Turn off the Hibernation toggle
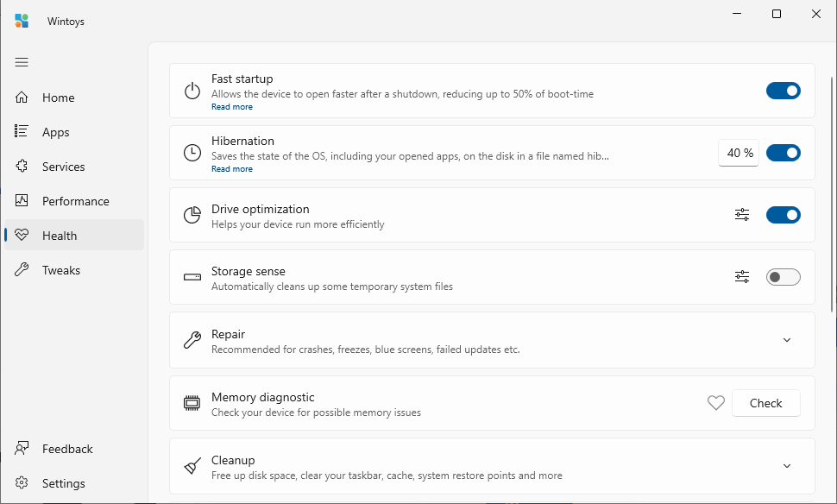Screen dimensions: 837x504 (784, 153)
